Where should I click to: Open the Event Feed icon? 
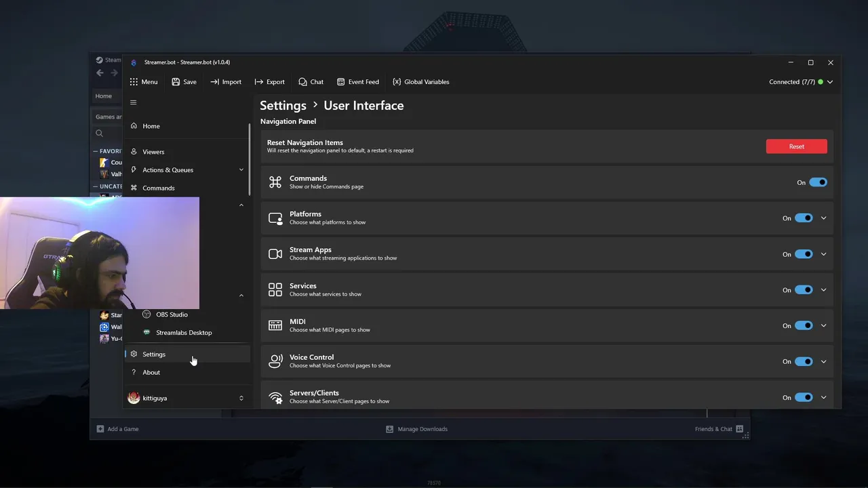point(340,82)
